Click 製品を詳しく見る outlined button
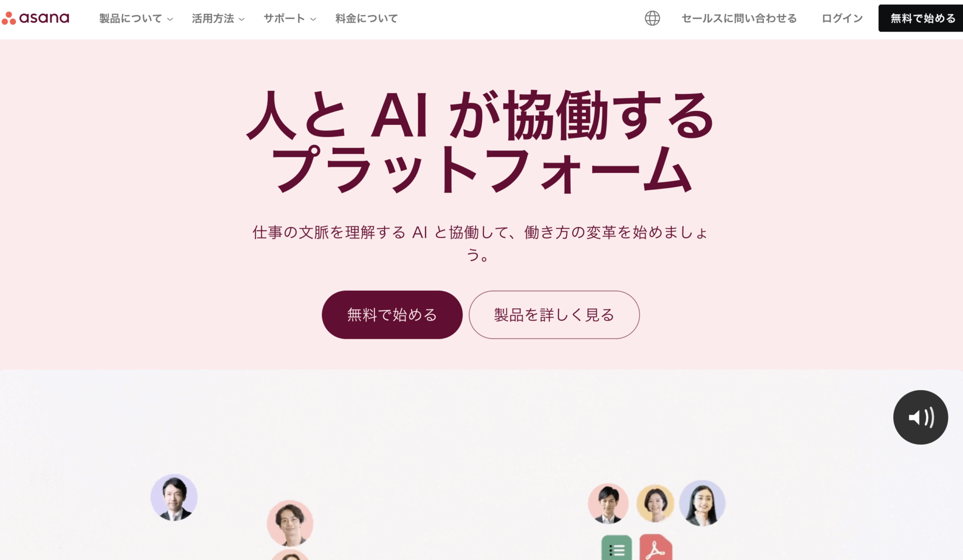This screenshot has height=560, width=963. point(554,315)
